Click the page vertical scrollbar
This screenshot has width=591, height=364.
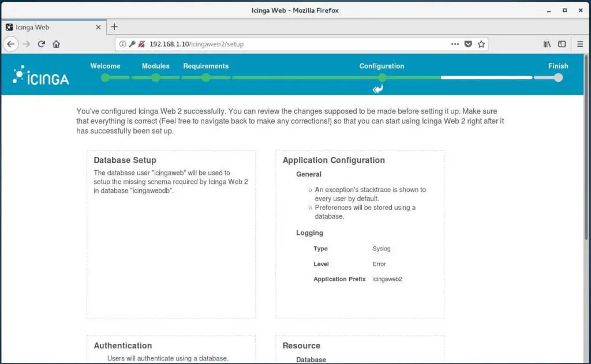(x=586, y=148)
